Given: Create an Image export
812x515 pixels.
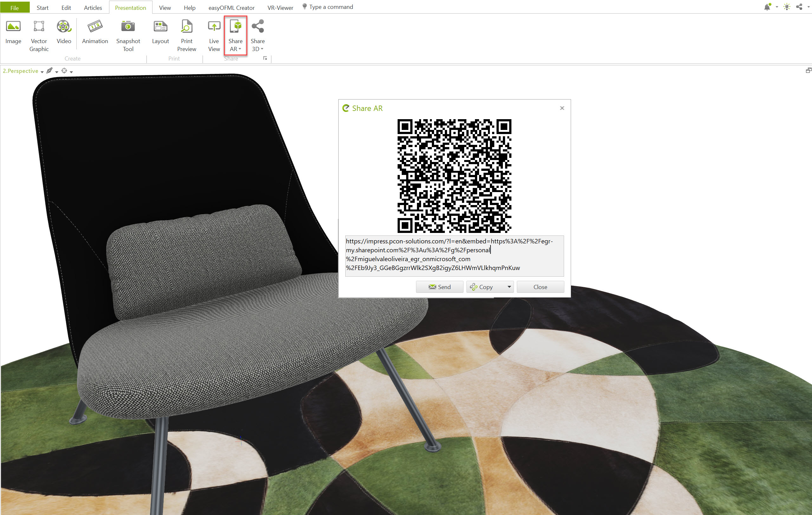Looking at the screenshot, I should click(x=13, y=32).
